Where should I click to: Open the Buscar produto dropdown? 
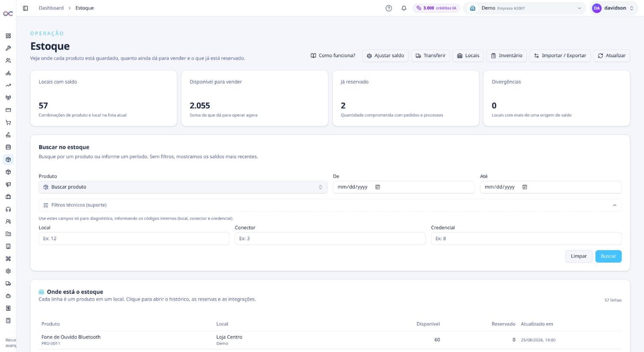point(183,187)
